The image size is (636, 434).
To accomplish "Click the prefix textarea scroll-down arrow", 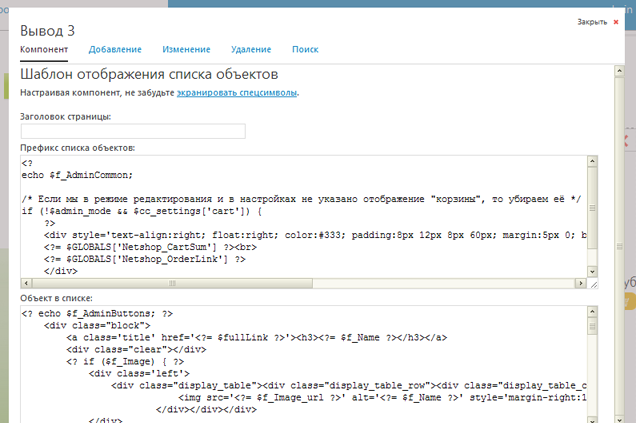I will pos(593,269).
